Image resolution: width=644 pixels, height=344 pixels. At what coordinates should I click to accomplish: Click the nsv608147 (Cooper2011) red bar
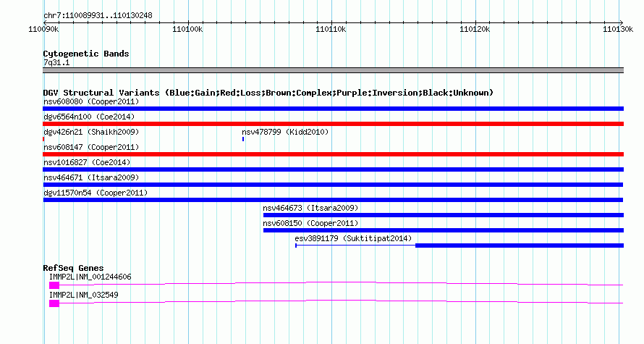(x=333, y=154)
